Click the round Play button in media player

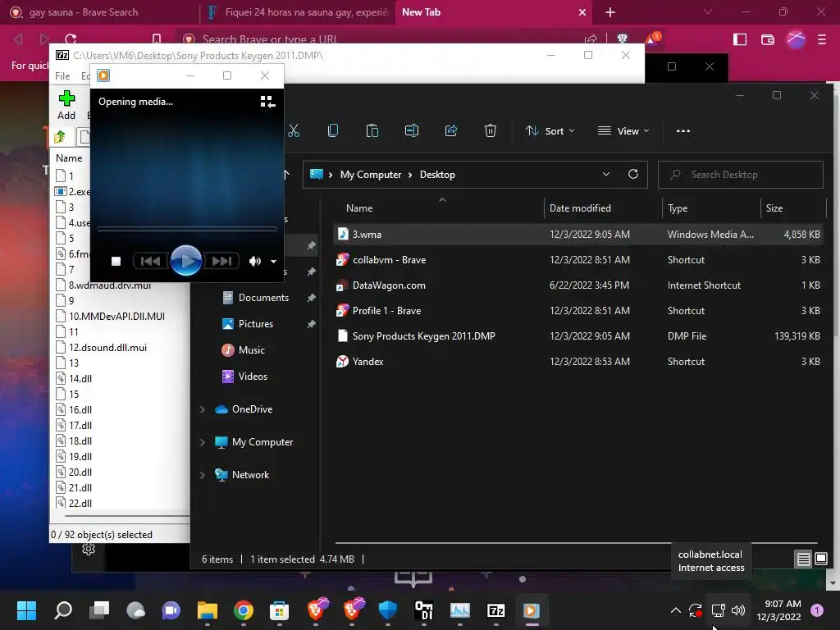tap(186, 261)
